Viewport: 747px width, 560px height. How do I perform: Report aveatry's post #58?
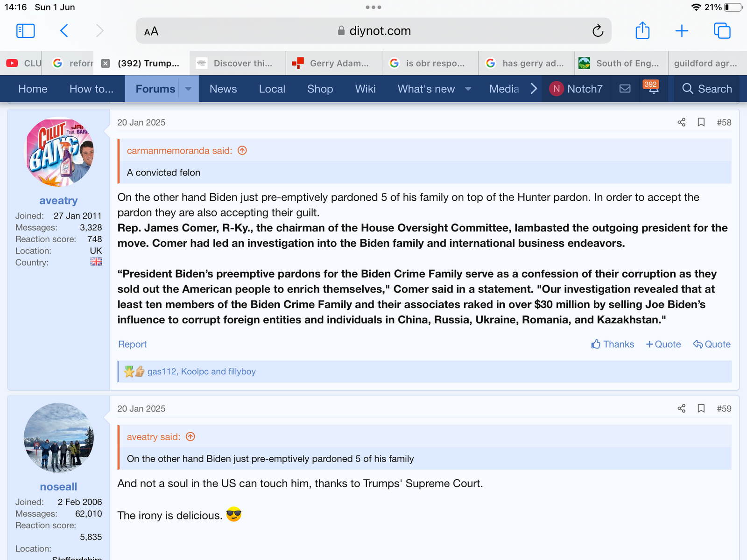pyautogui.click(x=132, y=344)
